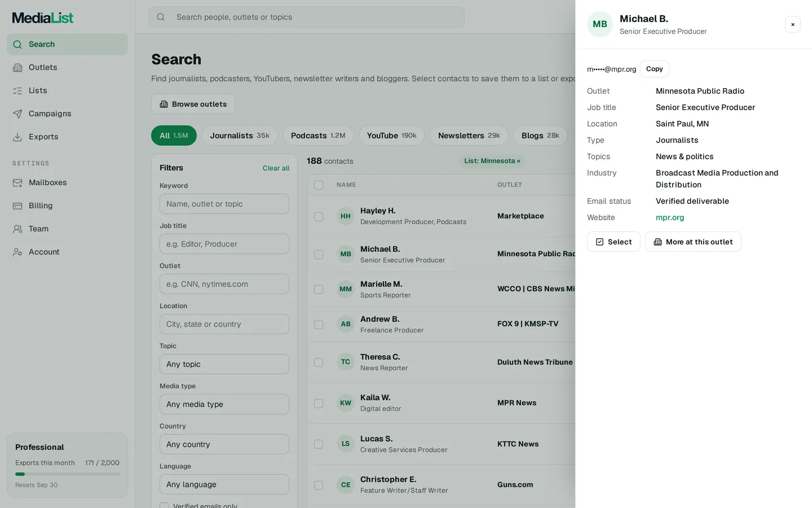The height and width of the screenshot is (508, 812).
Task: Click the Browse outlets button
Action: click(193, 104)
